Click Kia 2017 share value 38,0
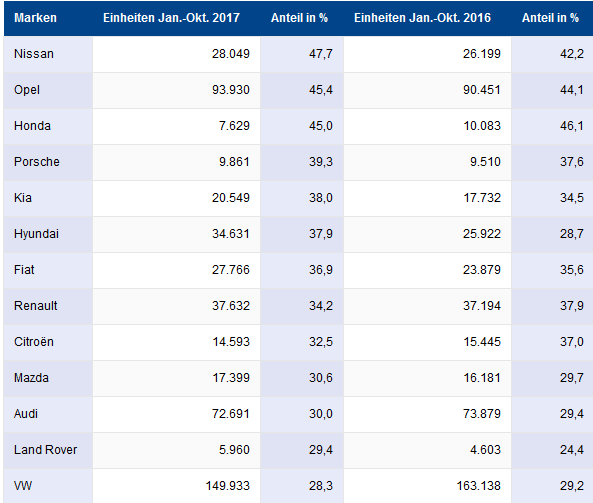 (321, 197)
